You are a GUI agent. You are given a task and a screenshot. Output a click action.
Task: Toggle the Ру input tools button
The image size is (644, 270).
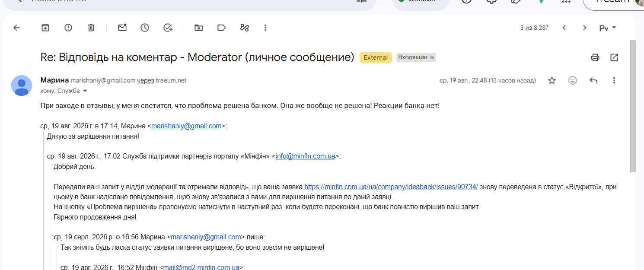pyautogui.click(x=604, y=28)
